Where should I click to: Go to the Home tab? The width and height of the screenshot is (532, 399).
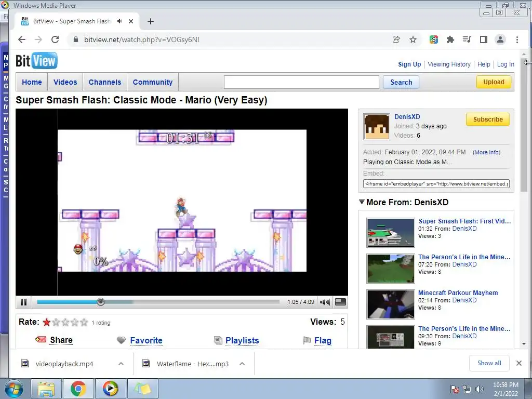click(x=32, y=82)
